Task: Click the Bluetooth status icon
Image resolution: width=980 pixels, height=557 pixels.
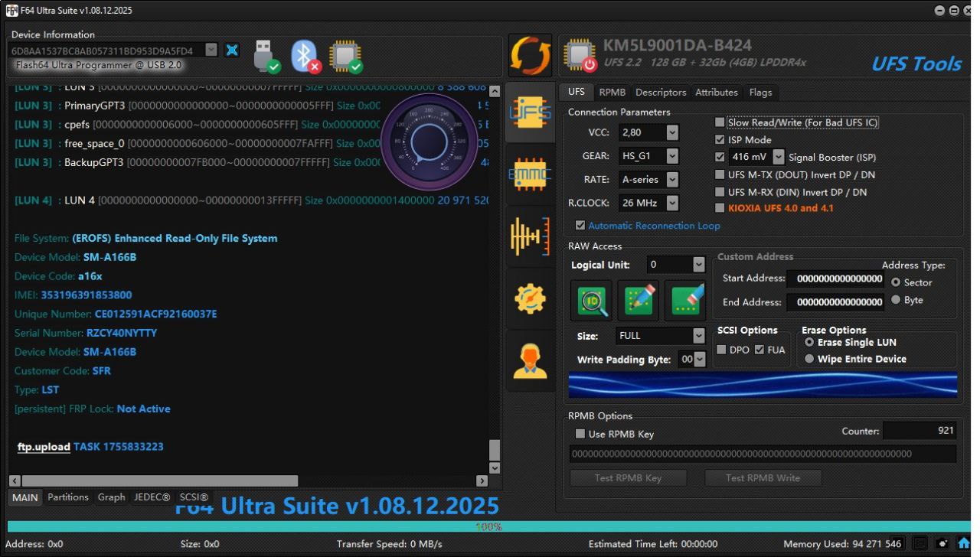Action: [306, 57]
